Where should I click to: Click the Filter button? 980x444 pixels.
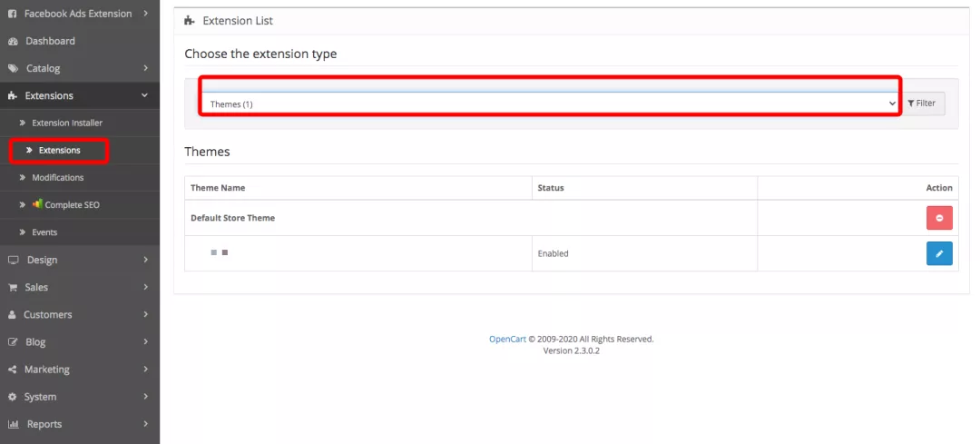click(x=922, y=104)
